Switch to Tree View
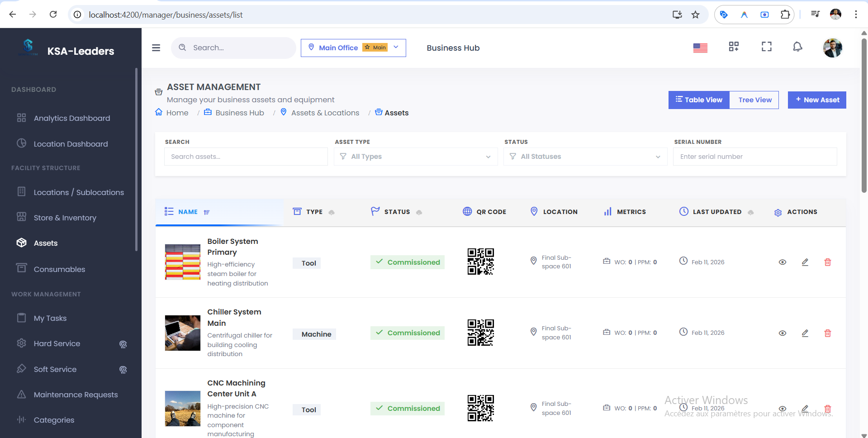The height and width of the screenshot is (438, 868). (754, 100)
